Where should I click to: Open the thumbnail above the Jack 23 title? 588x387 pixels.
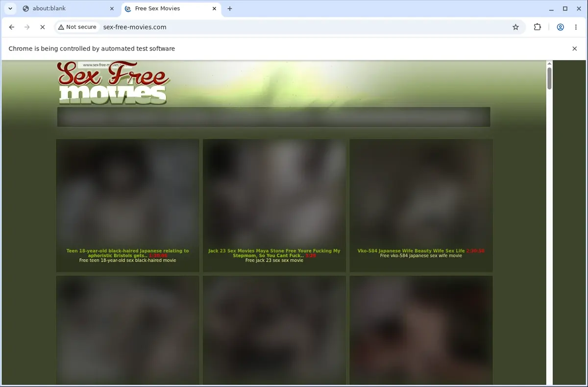(x=274, y=193)
